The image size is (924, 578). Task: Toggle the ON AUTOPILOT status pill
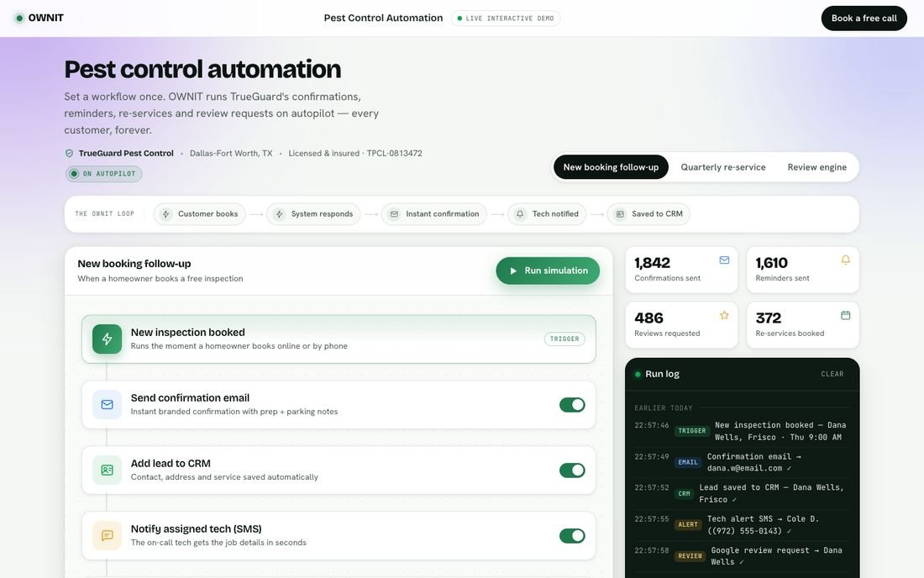click(103, 174)
